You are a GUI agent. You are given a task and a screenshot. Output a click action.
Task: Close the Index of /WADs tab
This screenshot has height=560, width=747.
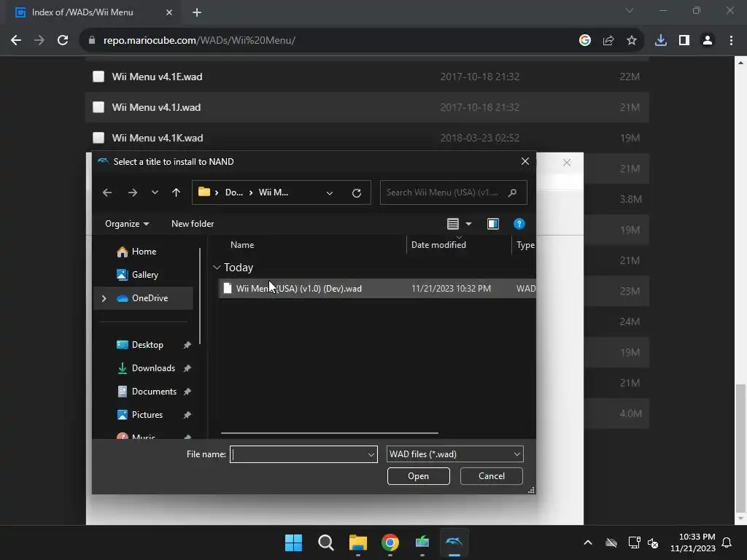(169, 12)
